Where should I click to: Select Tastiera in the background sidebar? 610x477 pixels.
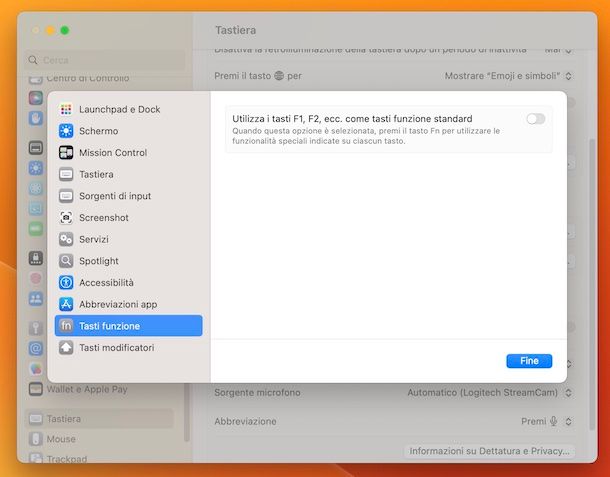[99, 419]
